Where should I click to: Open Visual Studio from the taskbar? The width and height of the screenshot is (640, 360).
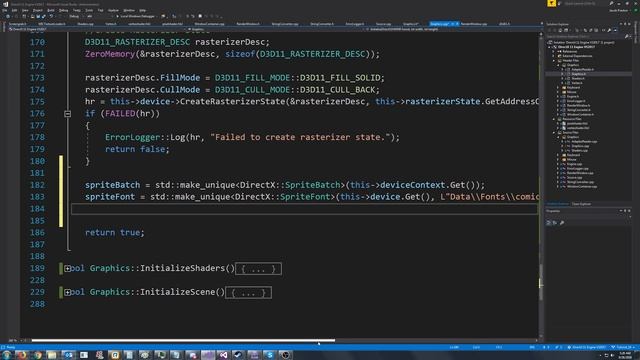(223, 355)
